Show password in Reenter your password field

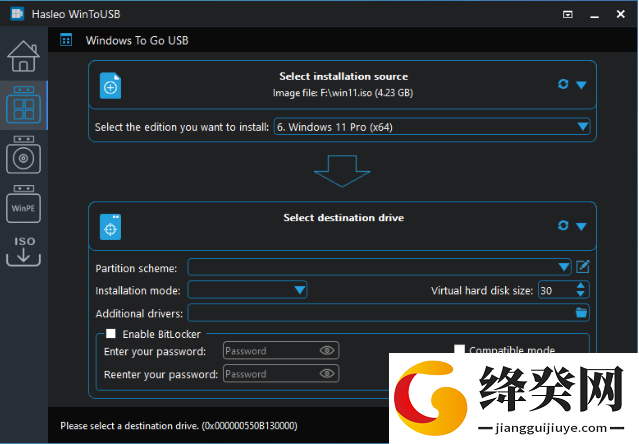[x=327, y=374]
